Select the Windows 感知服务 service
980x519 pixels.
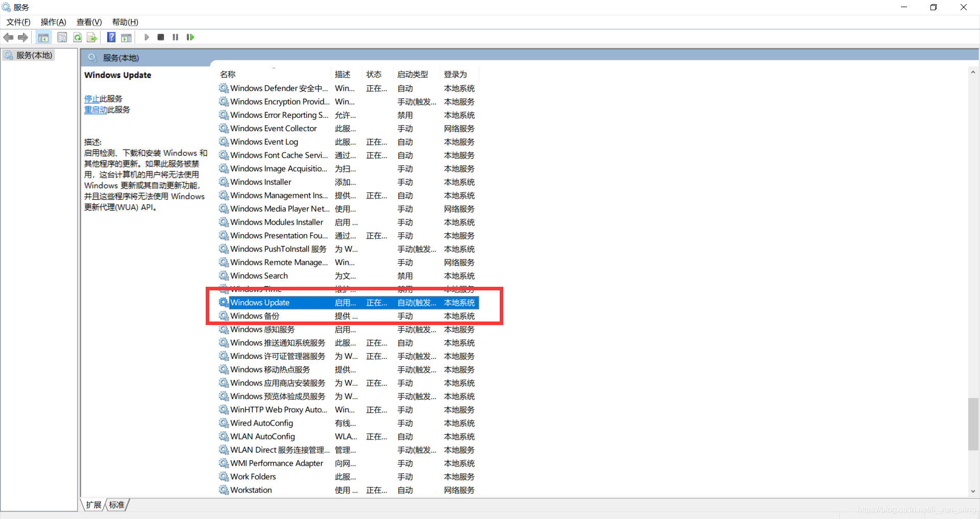349,329
